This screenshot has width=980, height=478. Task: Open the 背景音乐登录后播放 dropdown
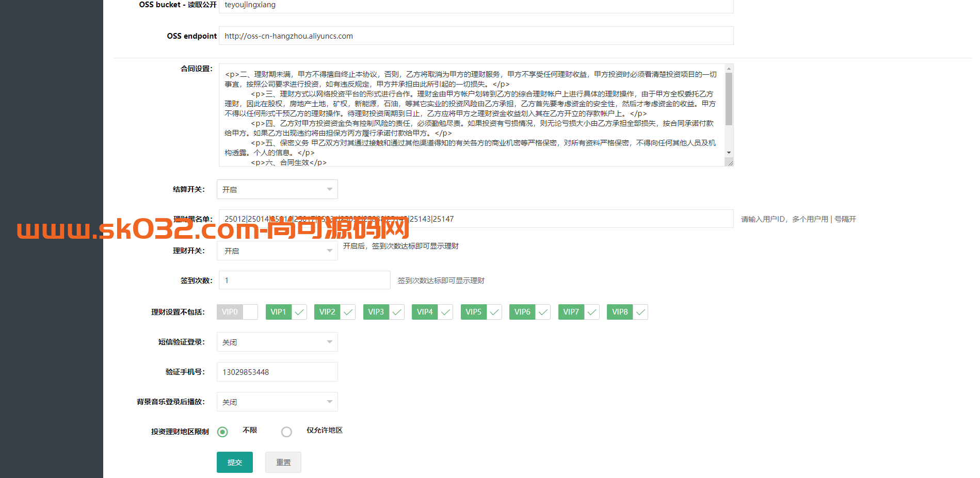tap(277, 402)
